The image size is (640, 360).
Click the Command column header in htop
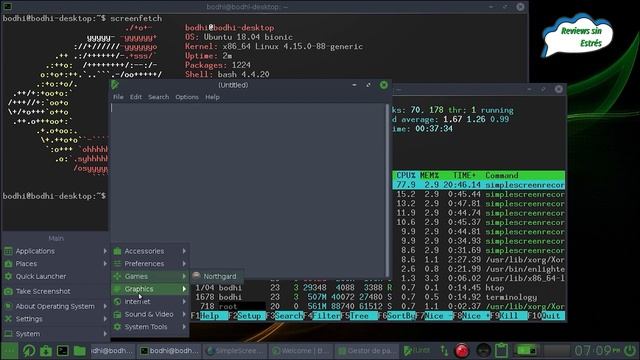point(502,176)
